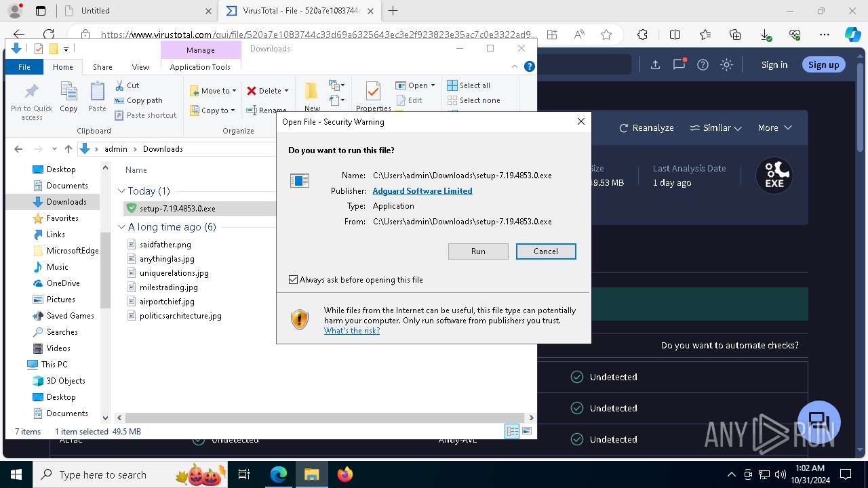Screen dimensions: 868x488
Task: Select uniquerelations.jpg file
Action: (174, 273)
